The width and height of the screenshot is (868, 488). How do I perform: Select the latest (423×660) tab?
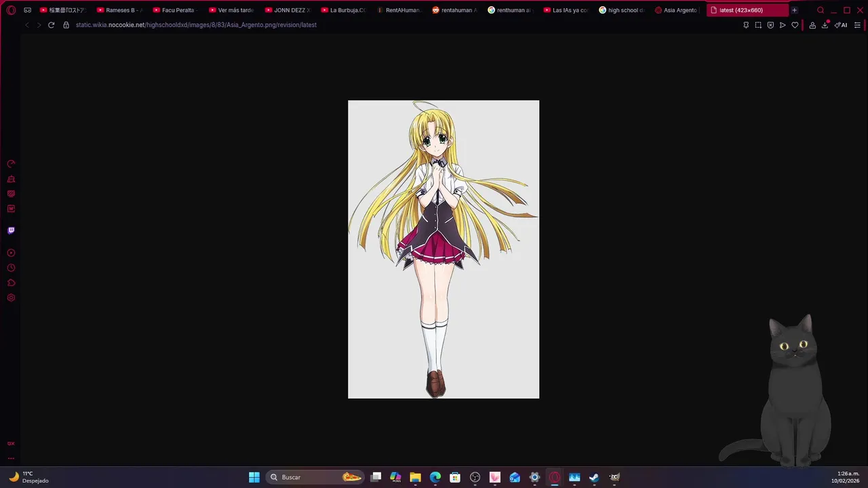pos(747,10)
